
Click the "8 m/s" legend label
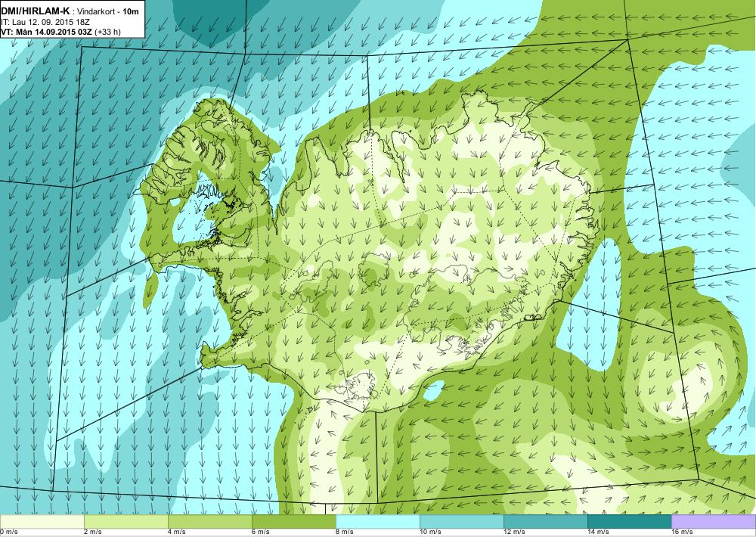click(345, 532)
